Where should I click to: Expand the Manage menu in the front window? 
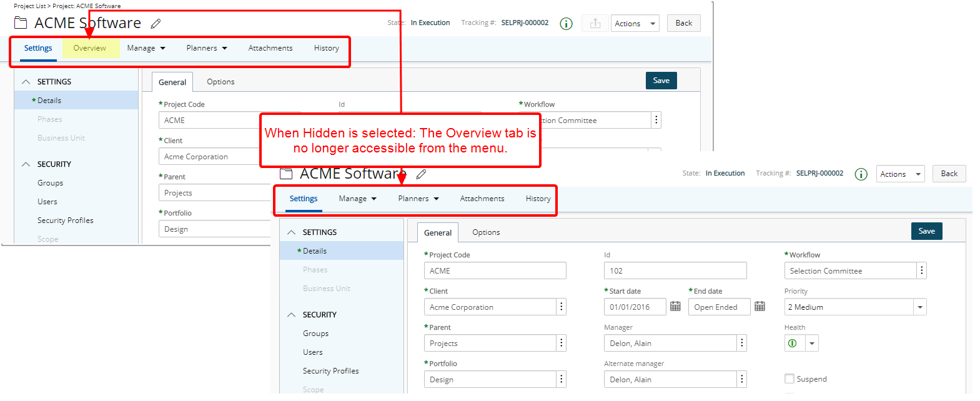pos(358,199)
